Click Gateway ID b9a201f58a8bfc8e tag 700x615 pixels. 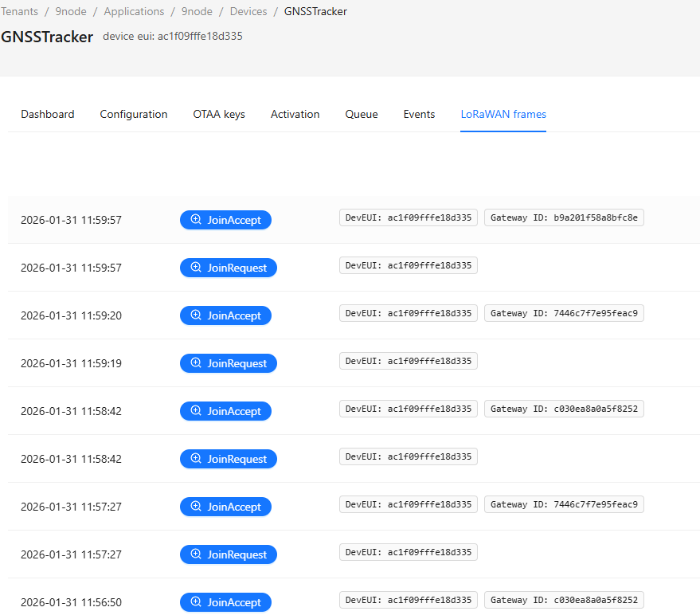(564, 217)
